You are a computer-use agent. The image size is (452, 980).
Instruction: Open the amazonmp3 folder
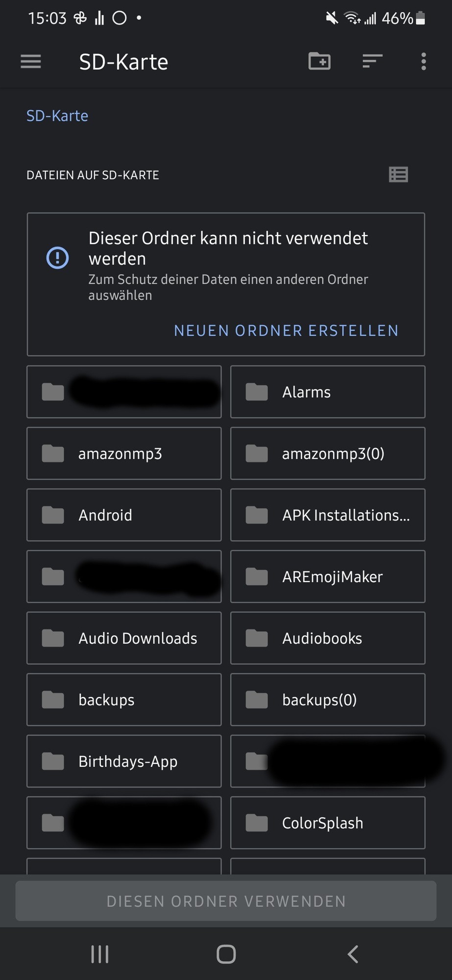[x=124, y=454]
